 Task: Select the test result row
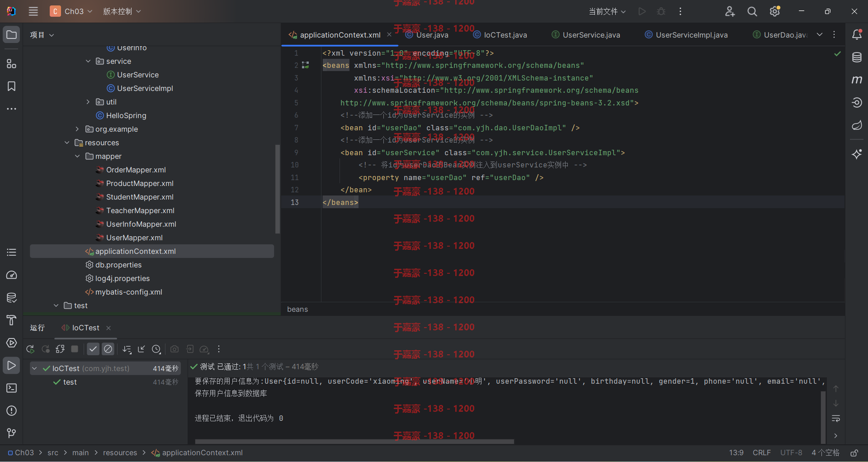(105, 382)
